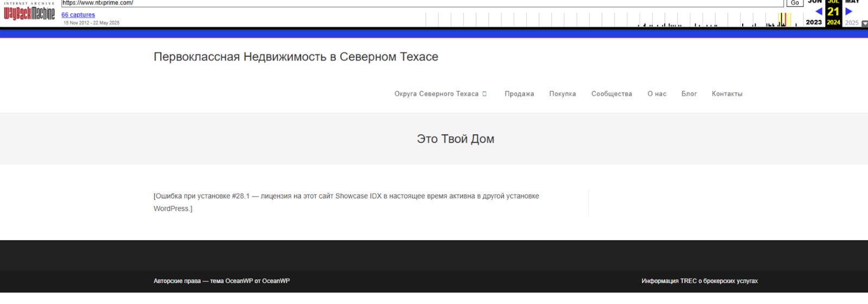The height and width of the screenshot is (304, 868).
Task: Open the Продажа menu item
Action: (x=519, y=94)
